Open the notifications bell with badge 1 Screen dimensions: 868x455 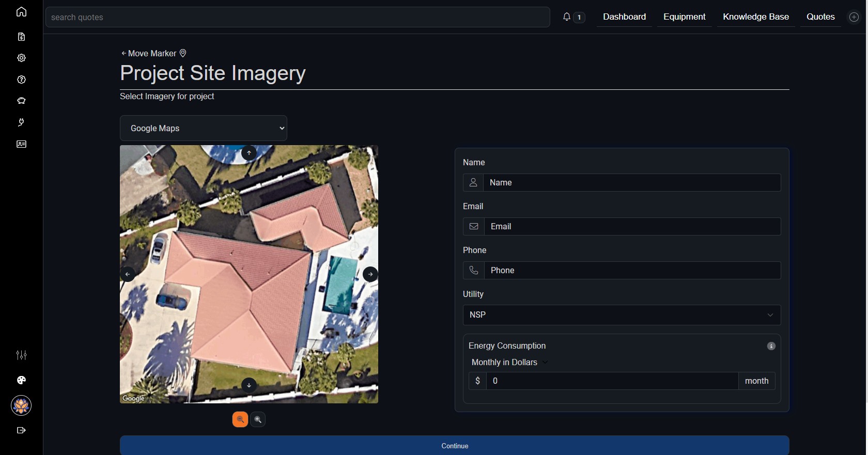(574, 17)
